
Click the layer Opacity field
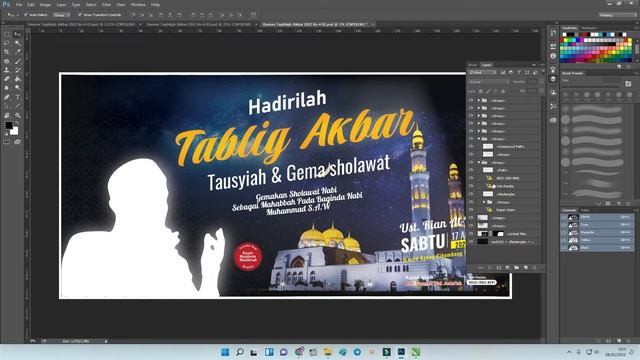tap(532, 82)
